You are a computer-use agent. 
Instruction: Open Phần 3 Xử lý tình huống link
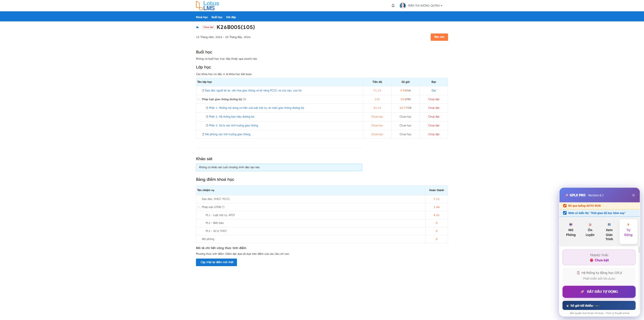coord(233,126)
